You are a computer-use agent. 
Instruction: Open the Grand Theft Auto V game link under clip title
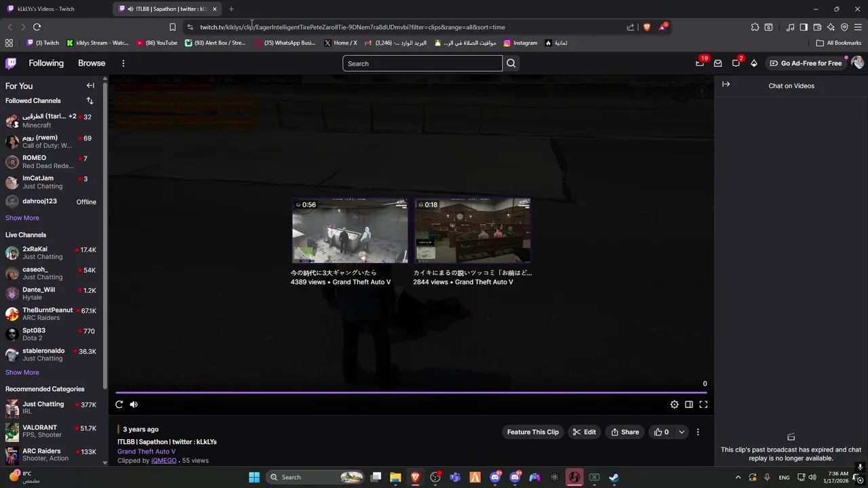tap(146, 451)
